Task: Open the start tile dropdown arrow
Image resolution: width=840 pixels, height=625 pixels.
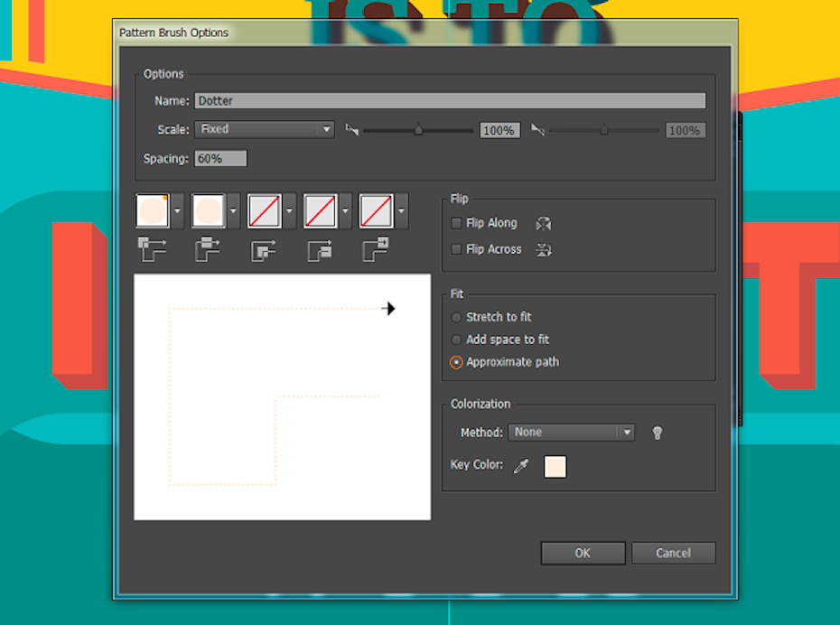Action: [346, 211]
